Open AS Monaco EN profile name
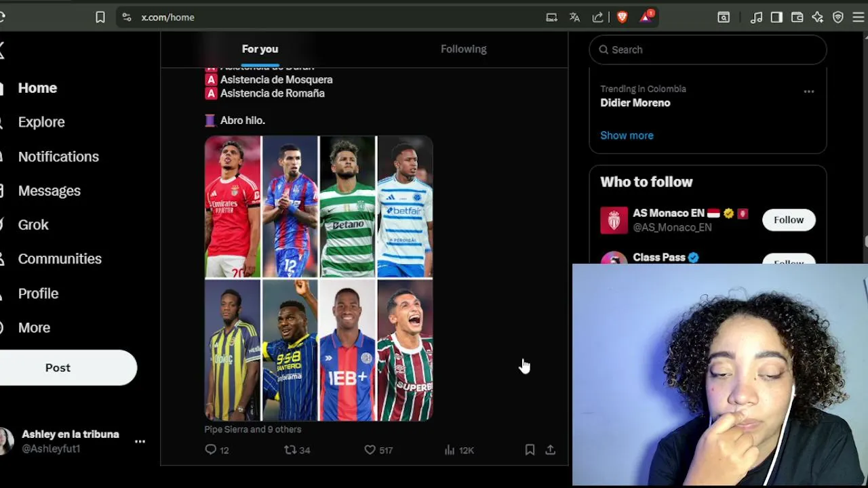The height and width of the screenshot is (488, 868). 669,213
